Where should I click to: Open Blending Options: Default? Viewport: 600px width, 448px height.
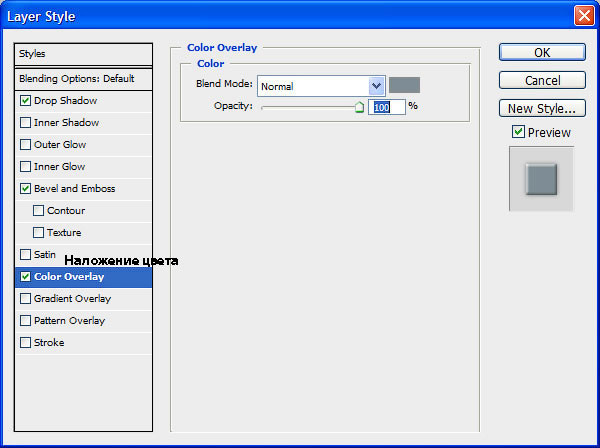point(83,79)
